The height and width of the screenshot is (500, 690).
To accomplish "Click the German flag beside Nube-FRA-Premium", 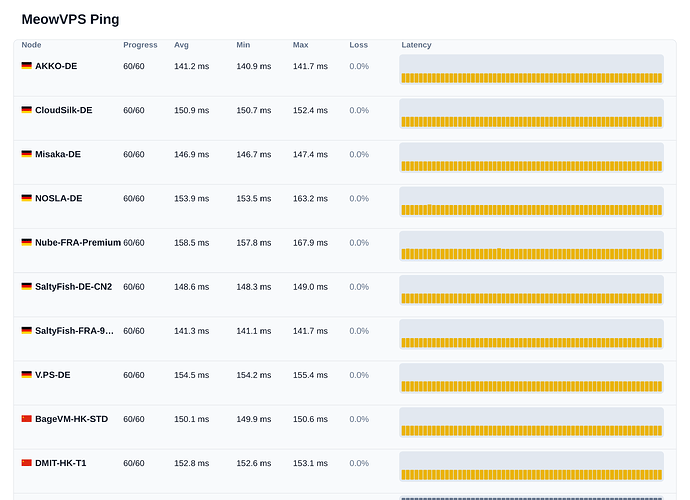I will (26, 242).
